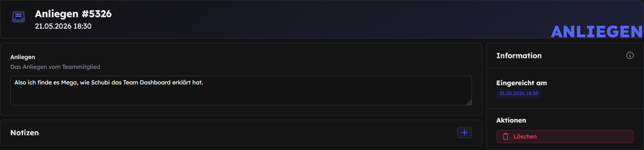Click the red Löschen button label
Image resolution: width=644 pixels, height=150 pixels.
pos(525,136)
